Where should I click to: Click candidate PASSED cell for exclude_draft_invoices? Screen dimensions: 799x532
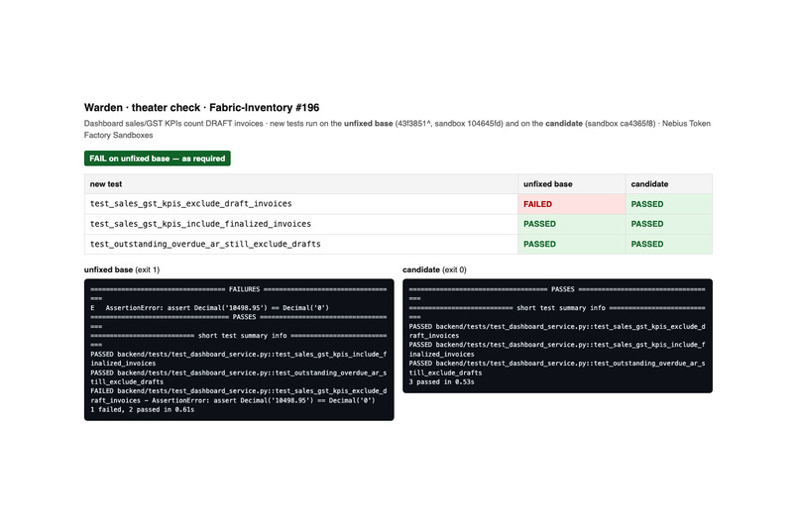pos(668,204)
